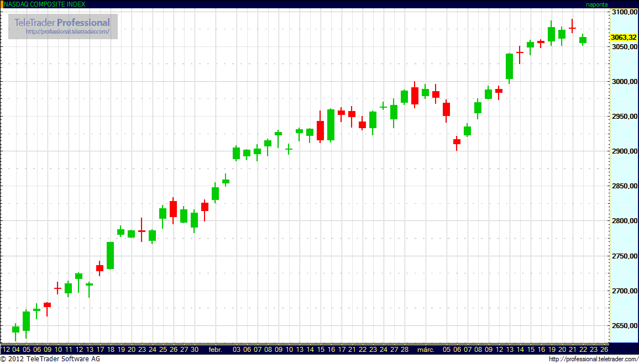Open the 'naponta' interval selector
Screen dimensions: 639x364
click(x=597, y=4)
